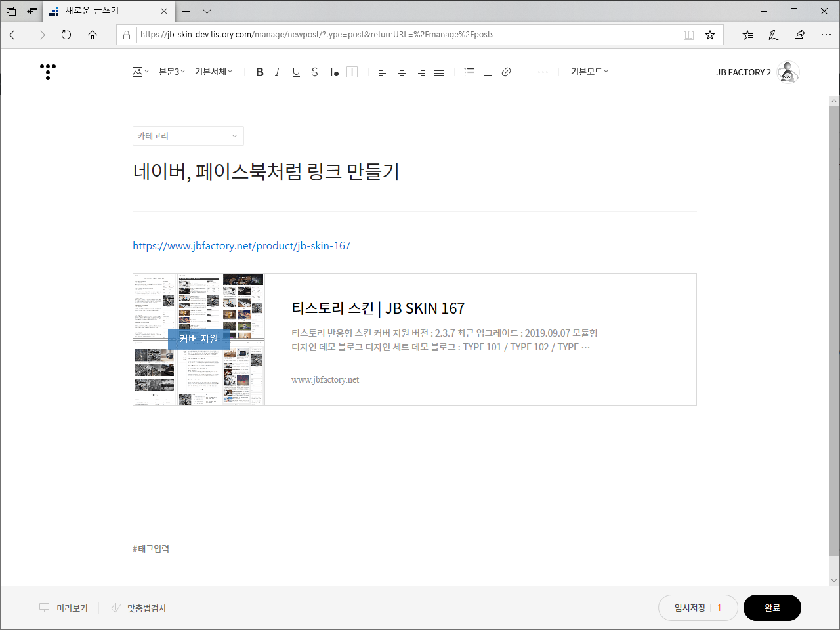Insert a bulleted list
Viewport: 840px width, 630px height.
(469, 72)
